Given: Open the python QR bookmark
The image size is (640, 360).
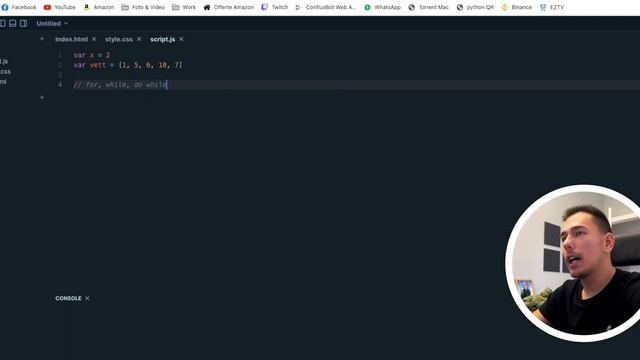Looking at the screenshot, I should point(475,7).
